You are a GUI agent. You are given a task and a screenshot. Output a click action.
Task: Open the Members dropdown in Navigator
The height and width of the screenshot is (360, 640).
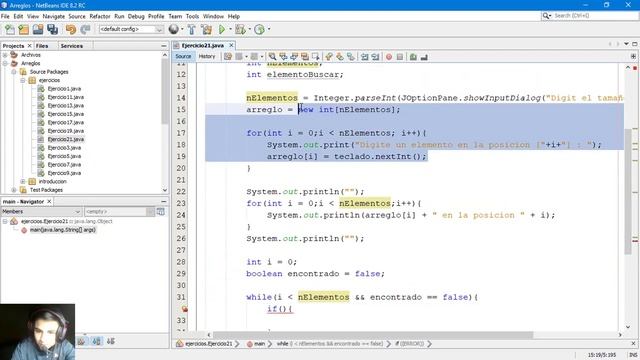pos(41,211)
